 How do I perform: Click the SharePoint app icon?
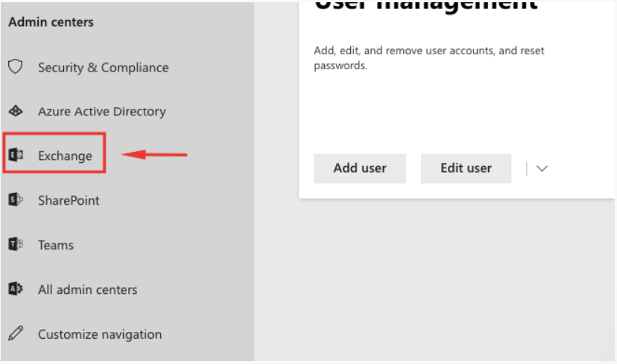coord(16,199)
